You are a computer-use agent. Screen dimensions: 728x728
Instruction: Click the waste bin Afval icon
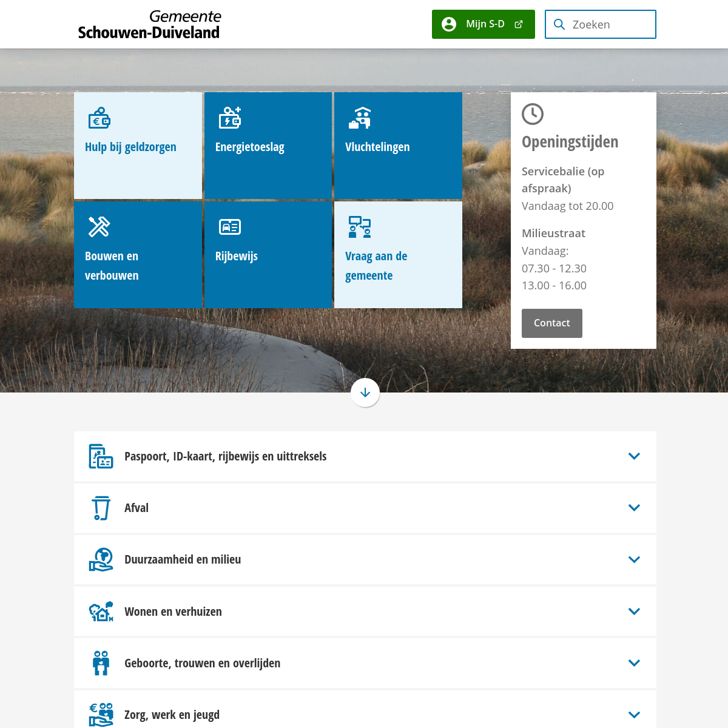(x=101, y=508)
